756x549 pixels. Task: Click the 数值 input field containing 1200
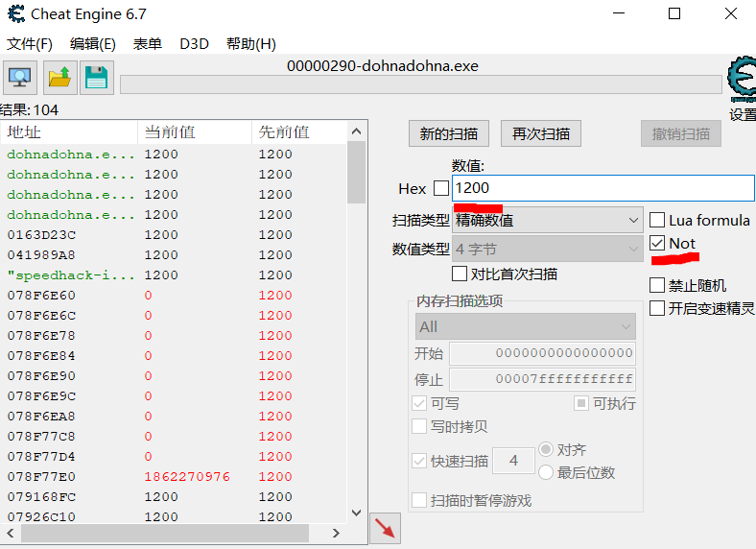[x=595, y=188]
